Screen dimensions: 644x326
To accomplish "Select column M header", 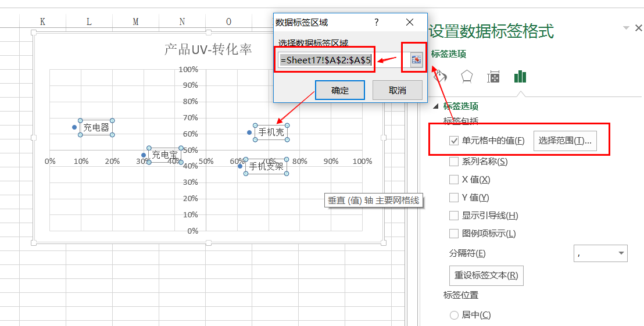I will tap(135, 22).
